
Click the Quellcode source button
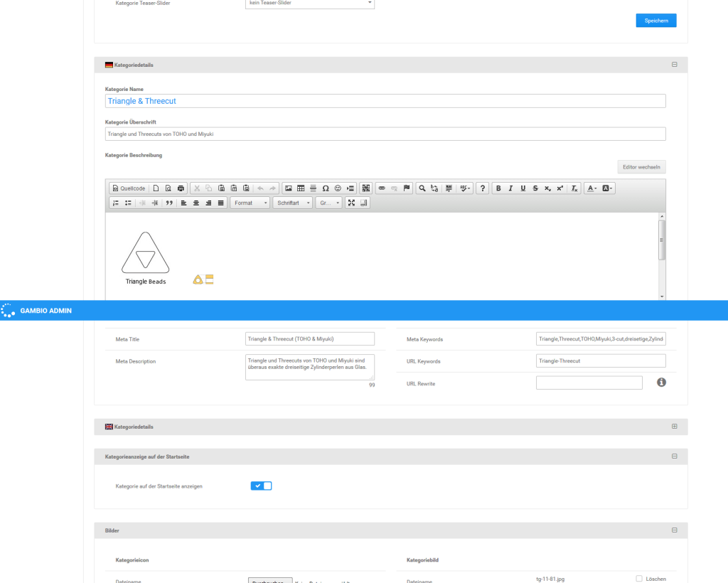tap(129, 188)
